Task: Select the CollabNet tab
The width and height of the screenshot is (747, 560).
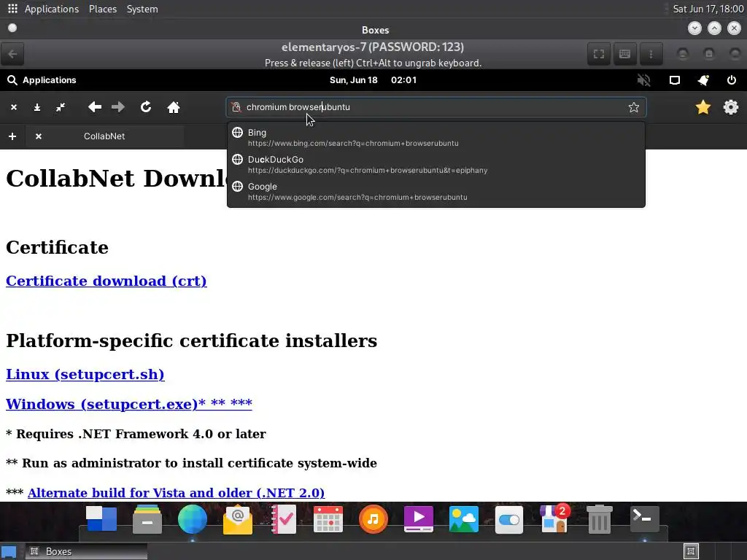Action: pyautogui.click(x=104, y=136)
